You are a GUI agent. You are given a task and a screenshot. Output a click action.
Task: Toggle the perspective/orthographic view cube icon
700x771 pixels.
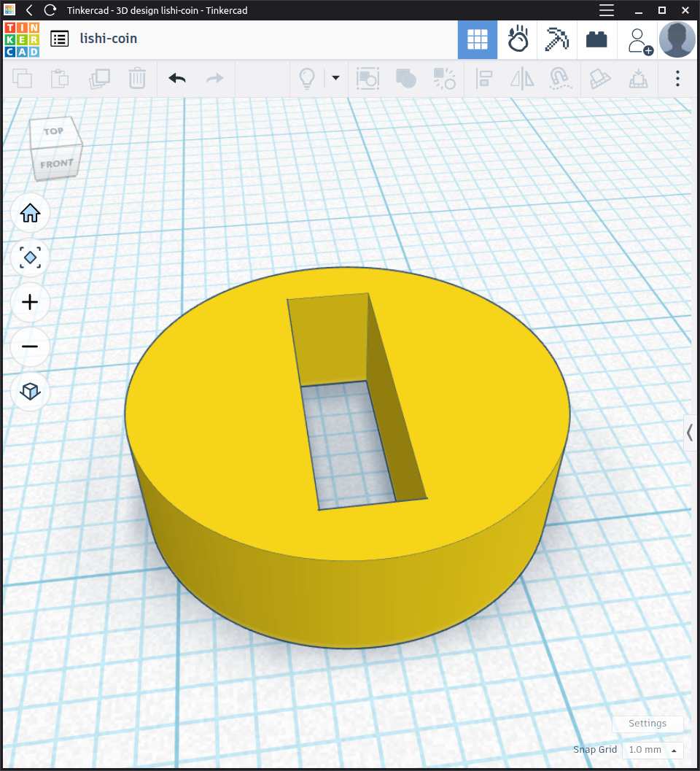click(30, 391)
